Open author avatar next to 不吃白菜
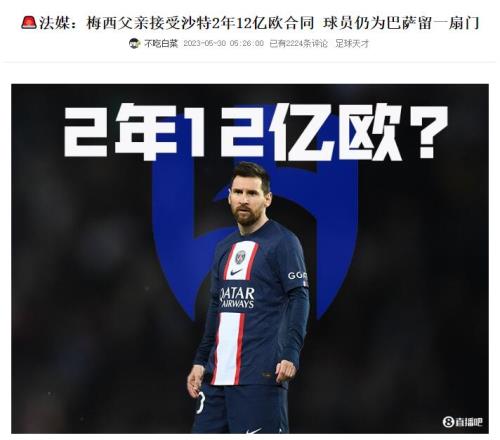500x440 pixels. pyautogui.click(x=134, y=43)
